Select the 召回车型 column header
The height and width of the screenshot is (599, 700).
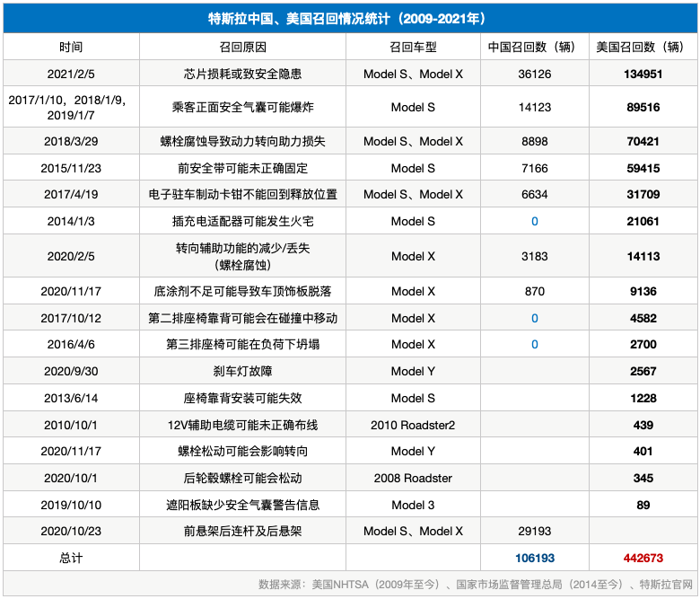413,47
